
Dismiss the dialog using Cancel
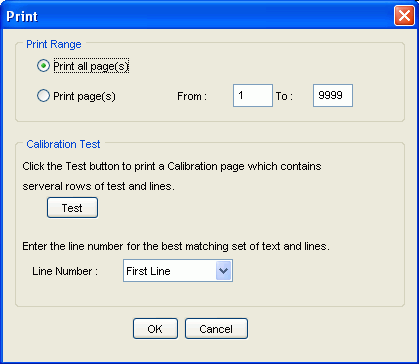coord(216,329)
